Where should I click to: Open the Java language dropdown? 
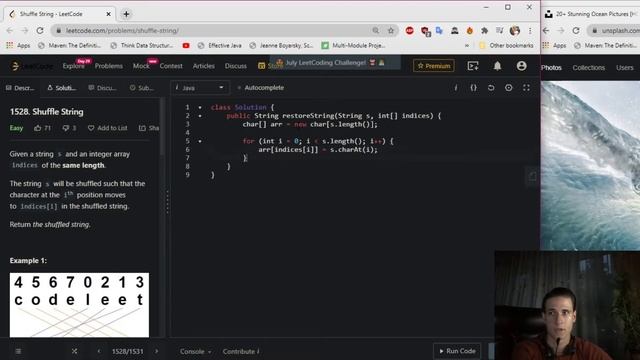[200, 88]
